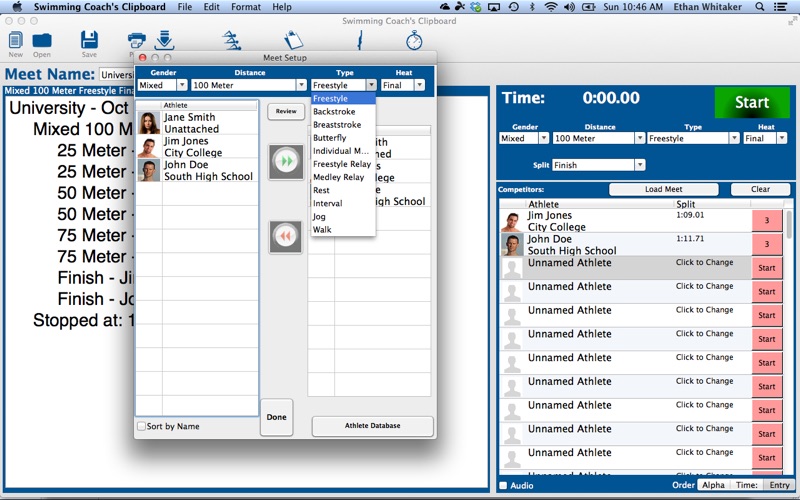Click the swimmer icon in the toolbar
This screenshot has width=800, height=500.
click(232, 41)
